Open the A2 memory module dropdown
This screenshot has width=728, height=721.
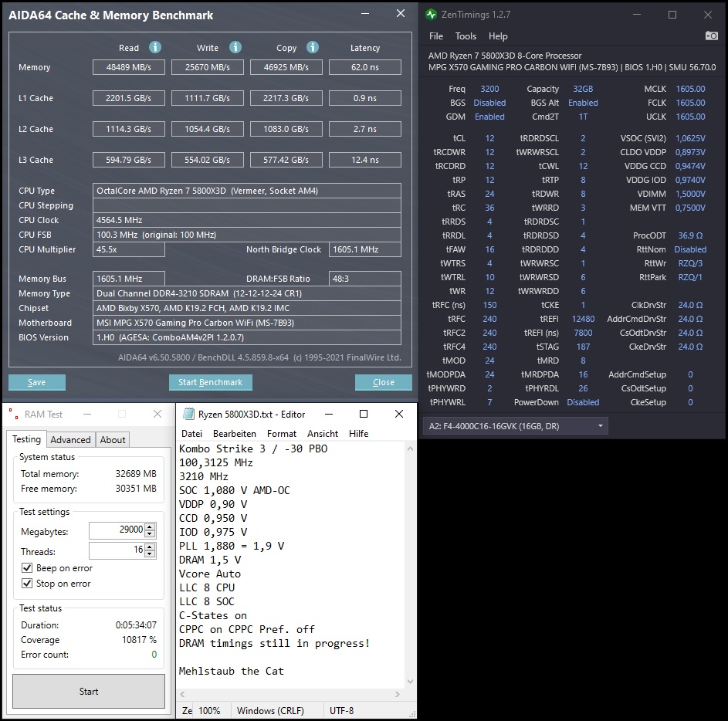click(601, 425)
